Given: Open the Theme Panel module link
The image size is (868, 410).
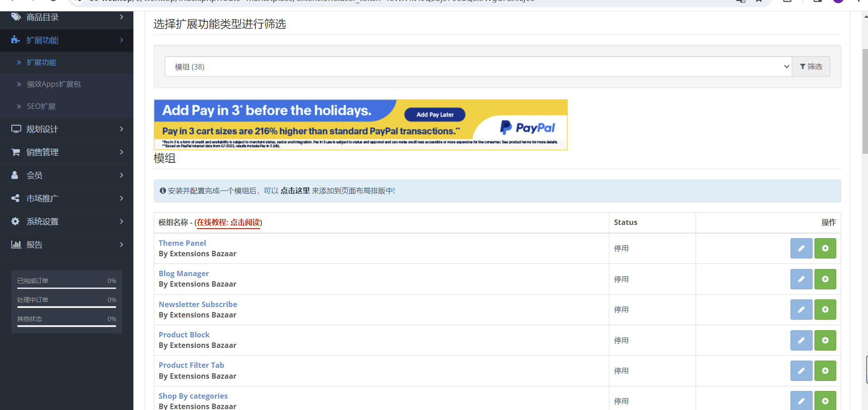Looking at the screenshot, I should coord(182,243).
